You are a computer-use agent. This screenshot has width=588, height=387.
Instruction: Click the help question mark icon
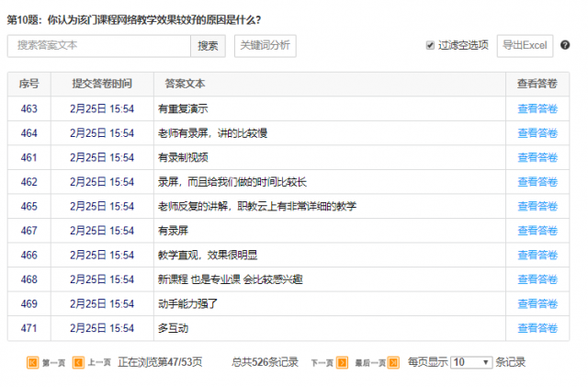565,45
